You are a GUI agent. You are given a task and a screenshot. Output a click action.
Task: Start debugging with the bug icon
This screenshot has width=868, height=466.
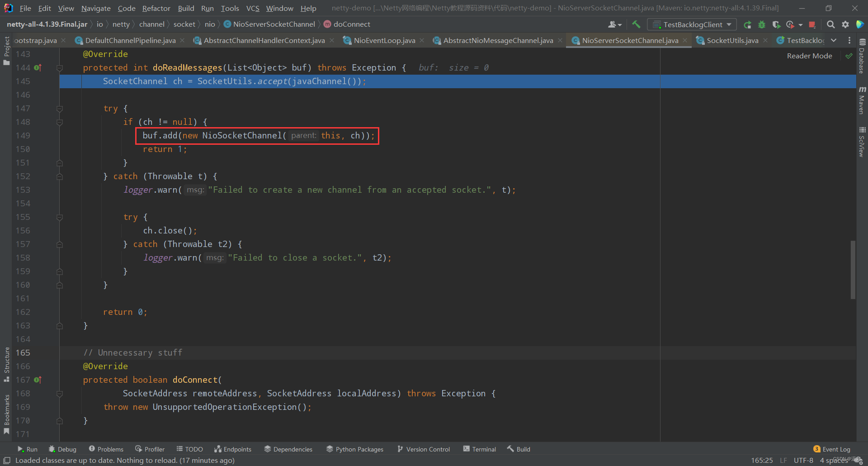(x=762, y=24)
